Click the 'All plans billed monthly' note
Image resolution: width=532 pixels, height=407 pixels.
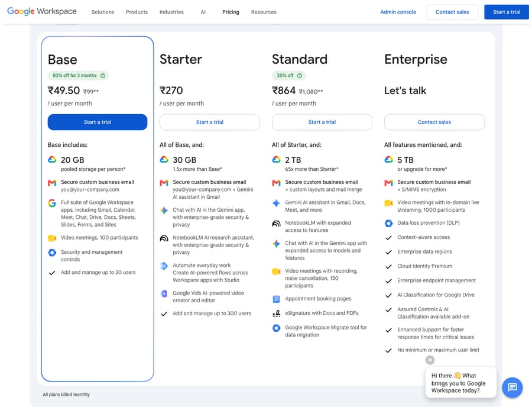point(66,395)
